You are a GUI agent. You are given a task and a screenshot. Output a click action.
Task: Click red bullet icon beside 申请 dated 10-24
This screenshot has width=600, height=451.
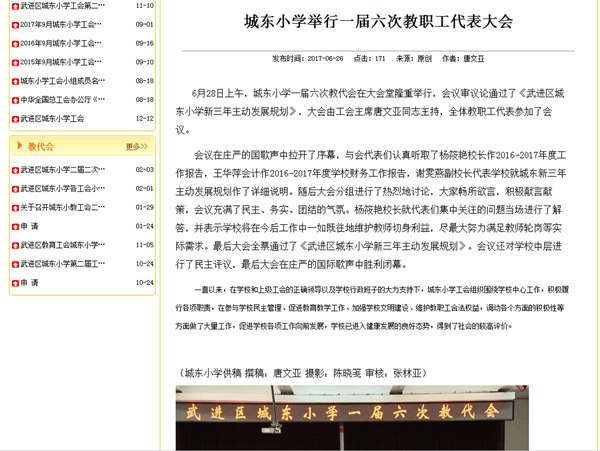(15, 283)
